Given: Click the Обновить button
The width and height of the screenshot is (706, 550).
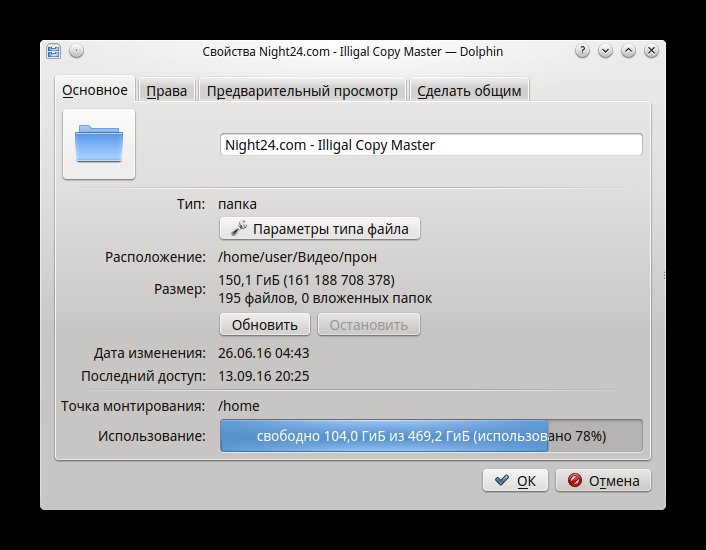Looking at the screenshot, I should 265,325.
